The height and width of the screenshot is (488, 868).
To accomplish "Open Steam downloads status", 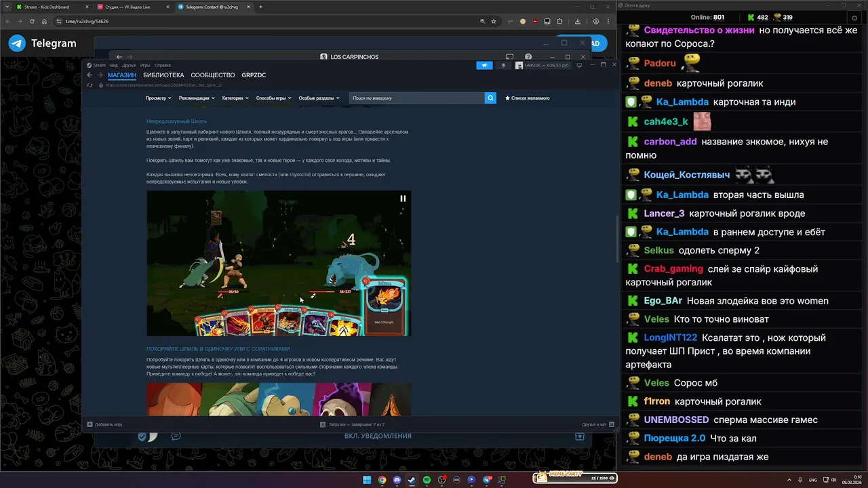I will click(352, 424).
